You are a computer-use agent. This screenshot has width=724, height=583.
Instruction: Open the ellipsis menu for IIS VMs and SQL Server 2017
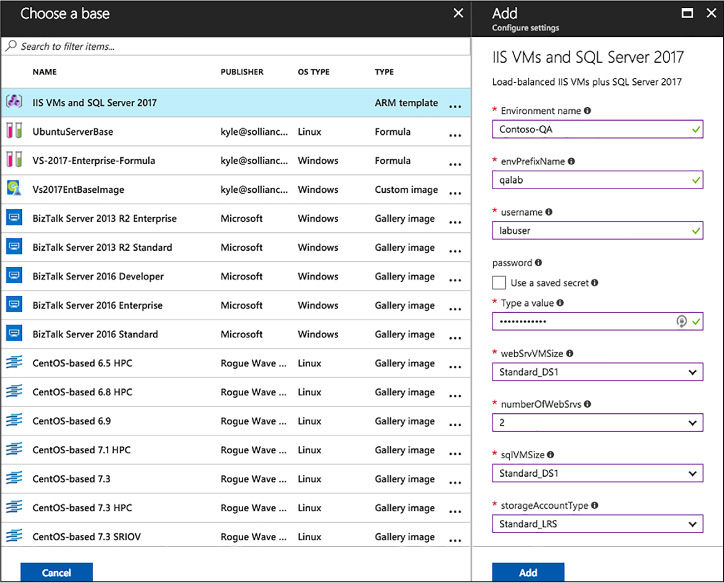click(x=455, y=106)
